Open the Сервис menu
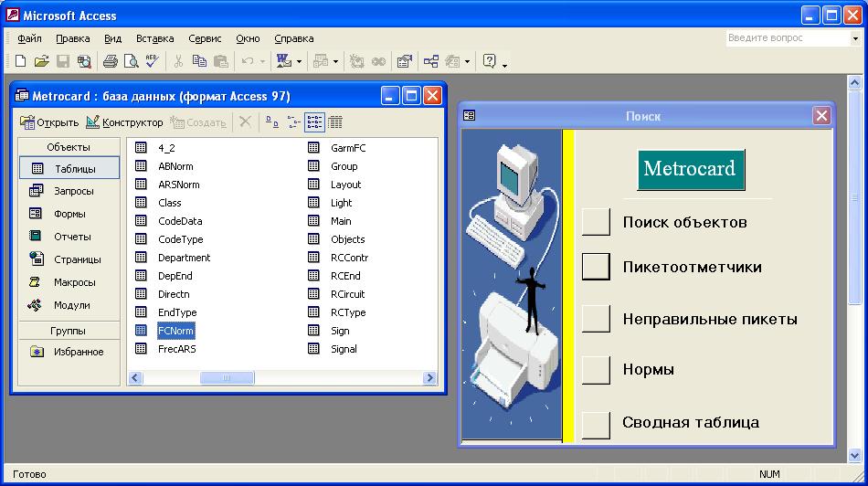 click(205, 38)
